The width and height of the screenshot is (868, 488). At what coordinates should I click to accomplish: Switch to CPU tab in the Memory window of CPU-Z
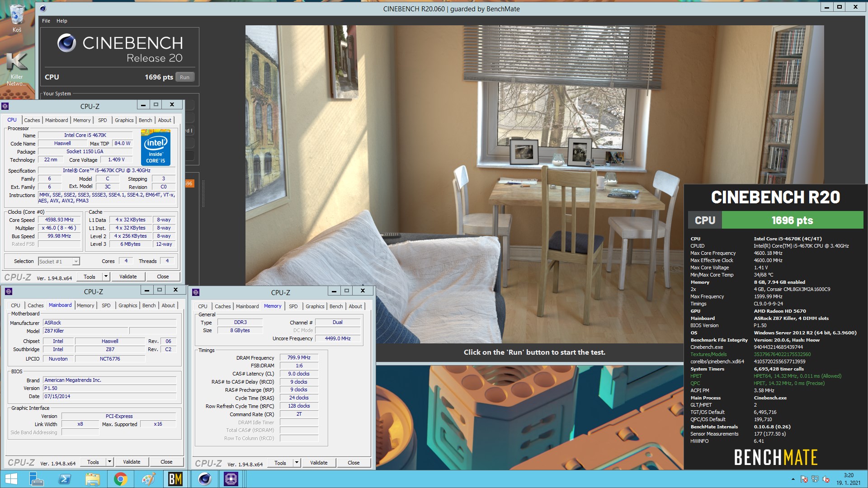[203, 306]
